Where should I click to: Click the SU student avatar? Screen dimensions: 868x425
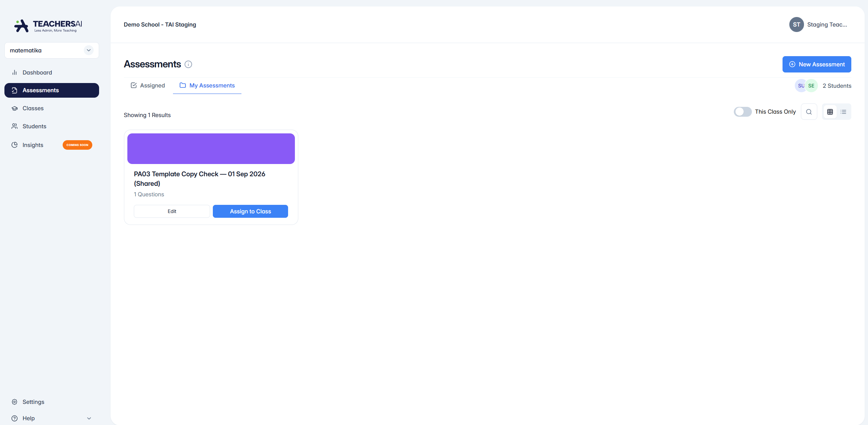click(801, 86)
